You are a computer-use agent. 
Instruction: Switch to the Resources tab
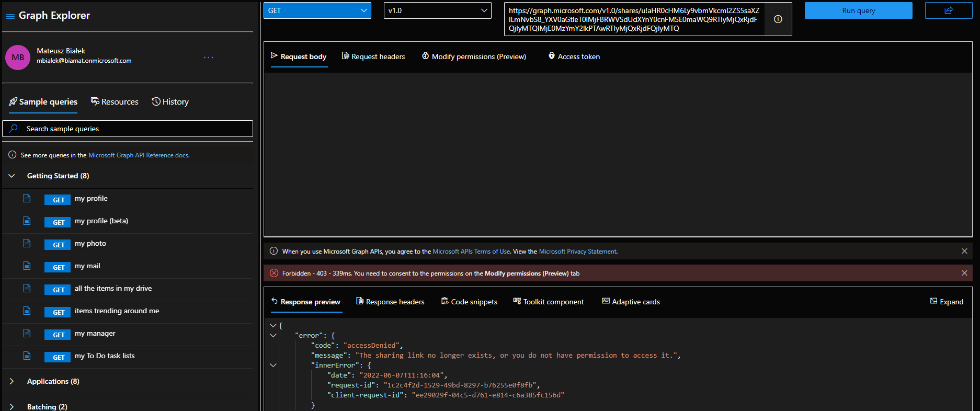click(115, 102)
